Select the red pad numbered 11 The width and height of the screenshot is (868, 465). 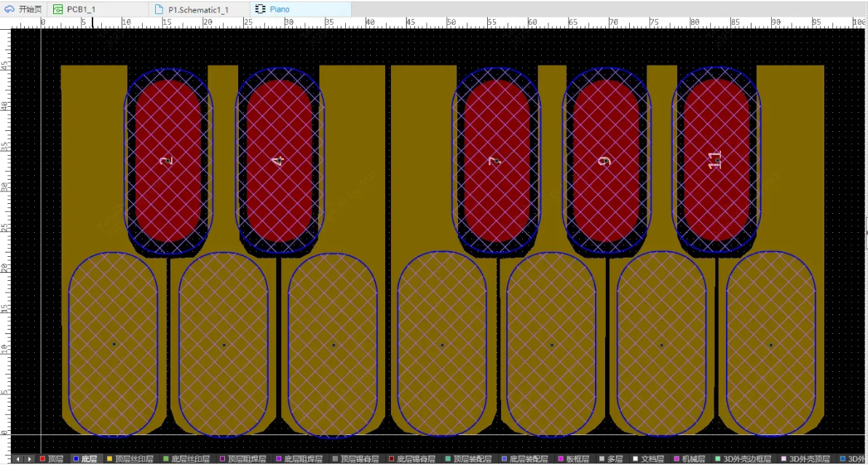(x=716, y=160)
